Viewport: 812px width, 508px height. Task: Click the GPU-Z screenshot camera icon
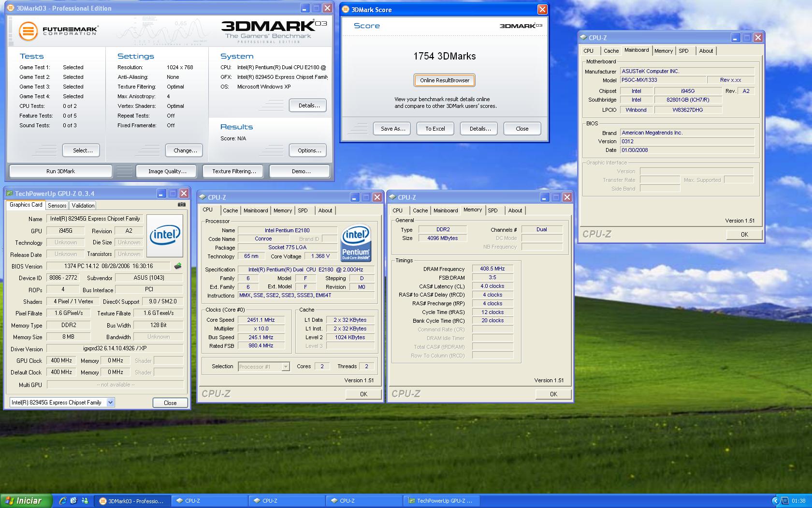click(x=181, y=205)
